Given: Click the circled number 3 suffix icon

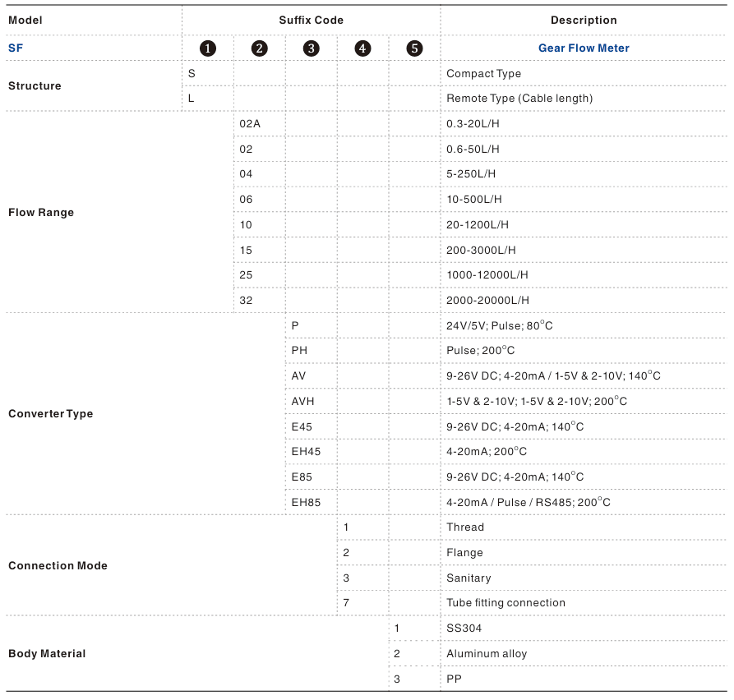Looking at the screenshot, I should tap(312, 48).
